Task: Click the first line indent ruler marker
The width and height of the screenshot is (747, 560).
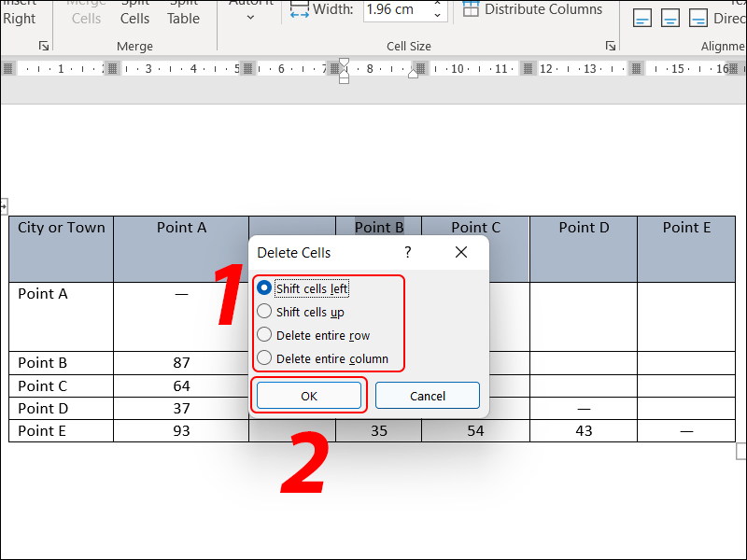Action: click(344, 63)
